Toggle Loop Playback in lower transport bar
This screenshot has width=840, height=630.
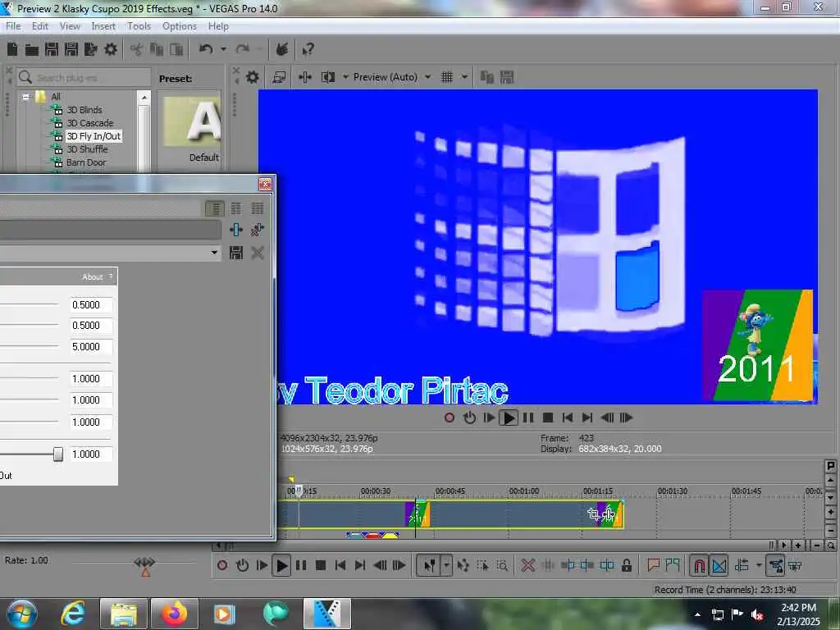click(x=242, y=565)
